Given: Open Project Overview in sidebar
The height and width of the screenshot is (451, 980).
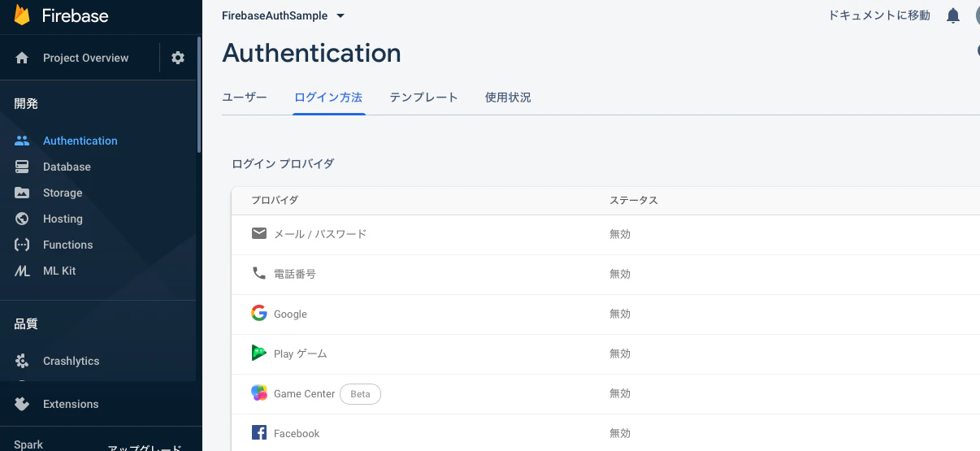Looking at the screenshot, I should tap(85, 58).
